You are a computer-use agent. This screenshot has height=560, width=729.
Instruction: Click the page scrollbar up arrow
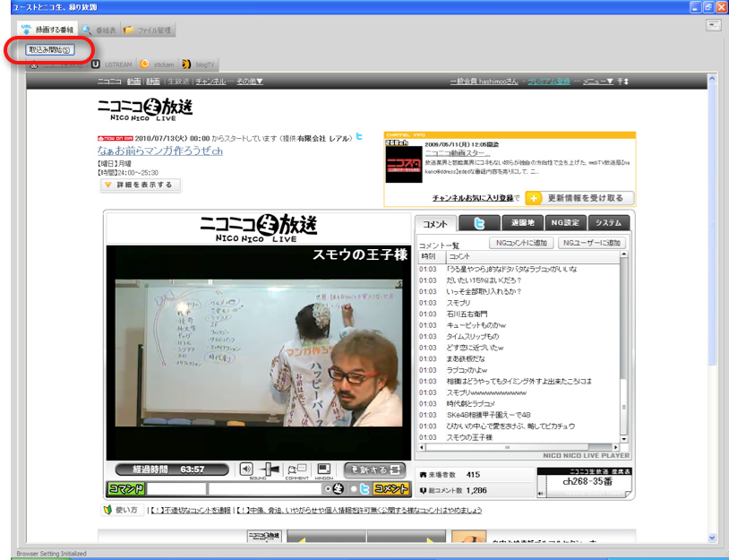click(x=712, y=79)
